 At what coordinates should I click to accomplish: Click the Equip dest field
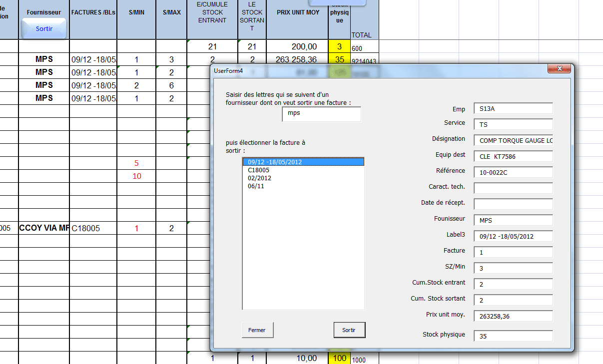(x=513, y=156)
